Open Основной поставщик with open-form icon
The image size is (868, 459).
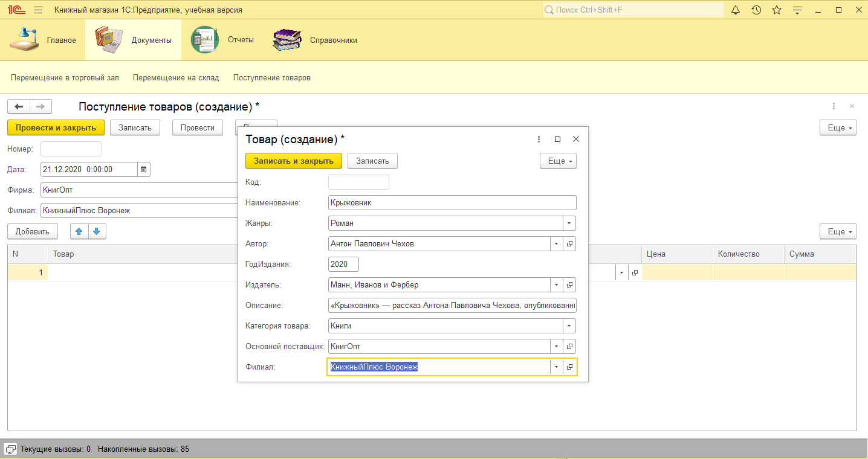pyautogui.click(x=569, y=346)
